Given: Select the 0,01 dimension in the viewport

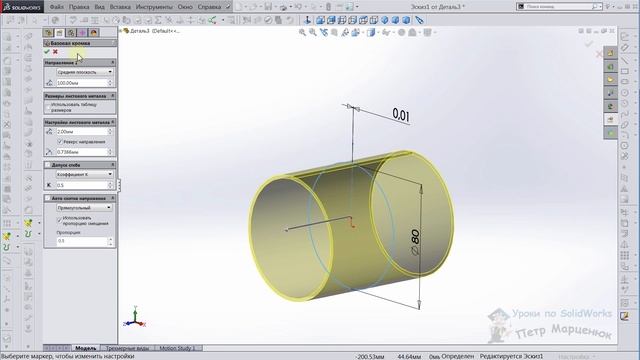Looking at the screenshot, I should pos(401,115).
